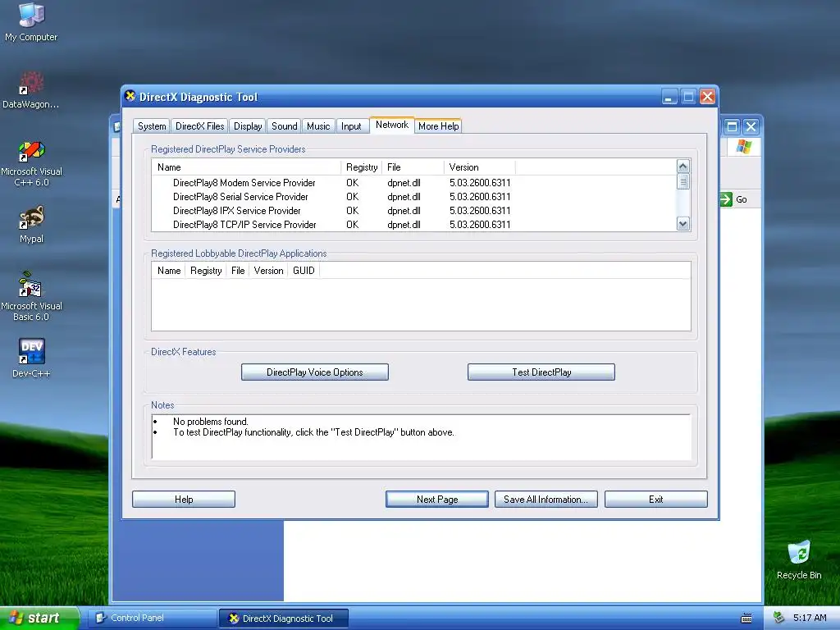Minimize the DirectX Diagnostic Tool window
The width and height of the screenshot is (840, 630).
[669, 97]
